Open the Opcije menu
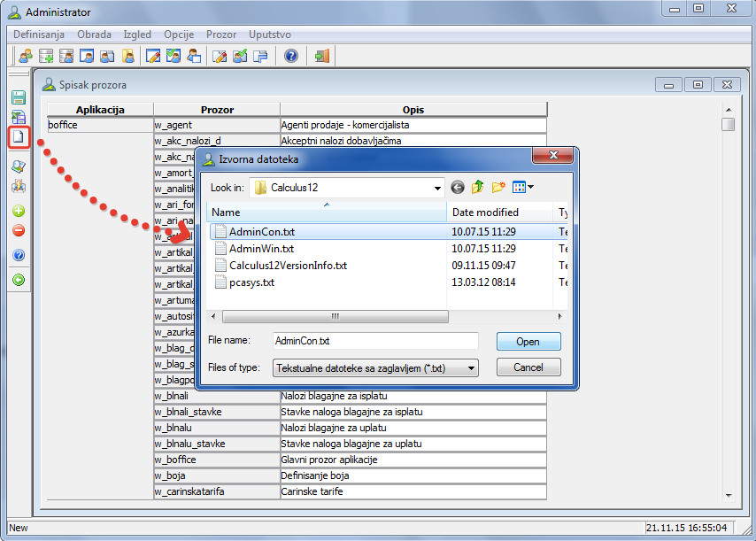Image resolution: width=756 pixels, height=541 pixels. (179, 35)
